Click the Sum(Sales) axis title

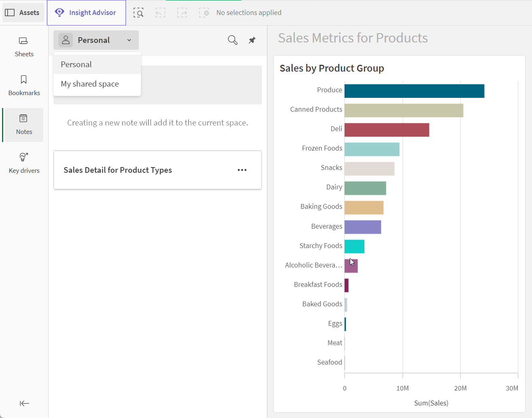point(431,403)
